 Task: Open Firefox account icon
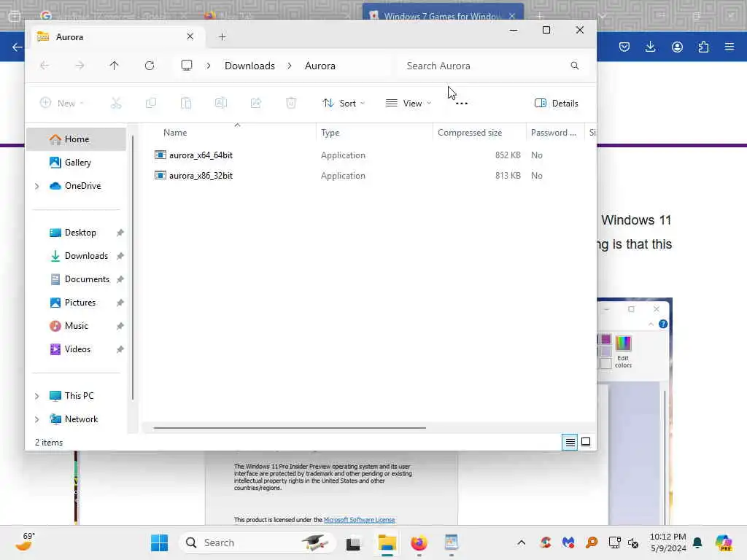(677, 47)
